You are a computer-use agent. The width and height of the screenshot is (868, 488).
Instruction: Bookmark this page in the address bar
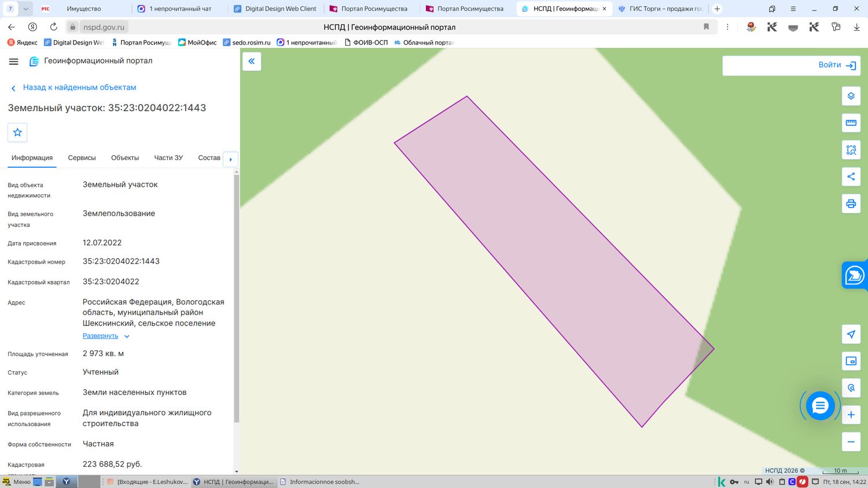click(x=706, y=27)
